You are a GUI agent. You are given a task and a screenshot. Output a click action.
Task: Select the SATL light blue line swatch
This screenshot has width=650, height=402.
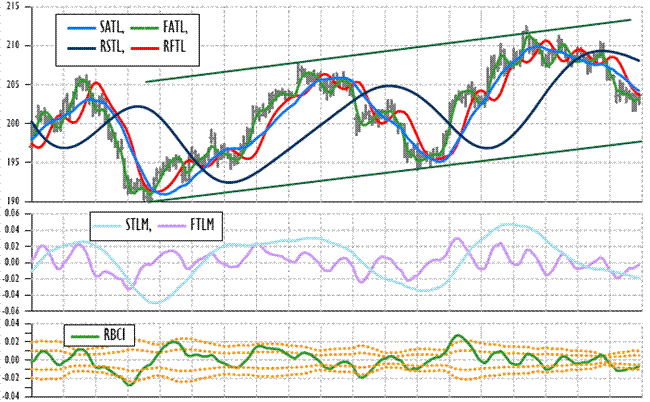[x=82, y=28]
